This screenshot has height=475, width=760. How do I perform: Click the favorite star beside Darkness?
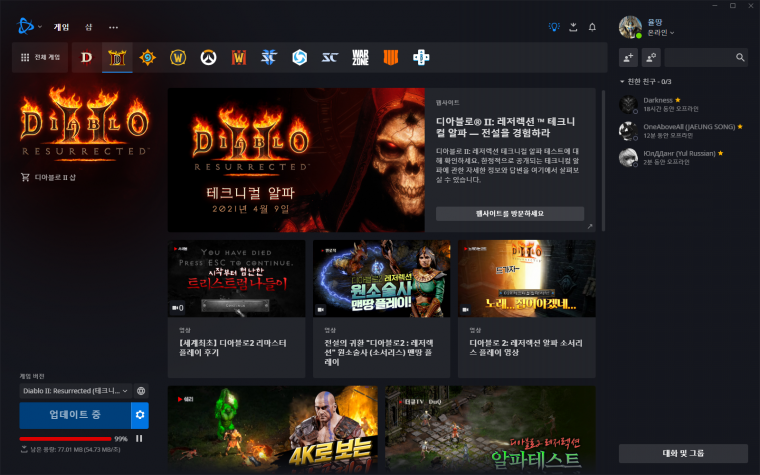678,100
